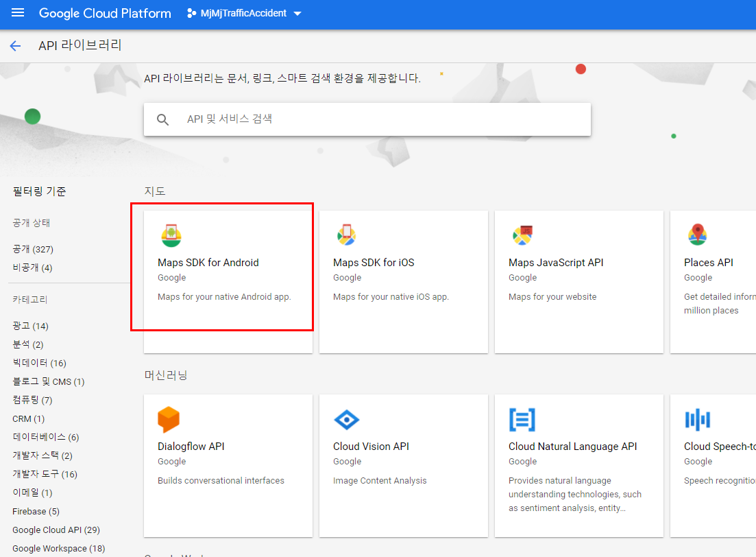The width and height of the screenshot is (756, 557).
Task: Filter by 공개 (327)
Action: [33, 249]
